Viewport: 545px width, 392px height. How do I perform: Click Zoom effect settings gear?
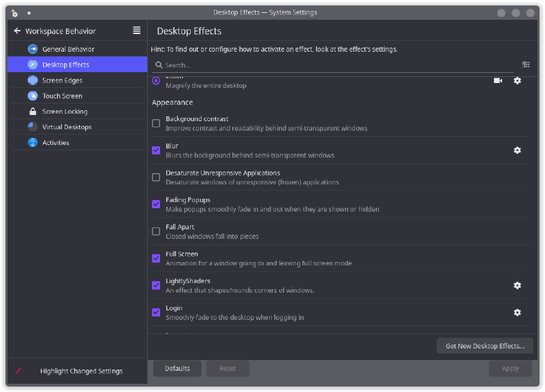(x=517, y=81)
